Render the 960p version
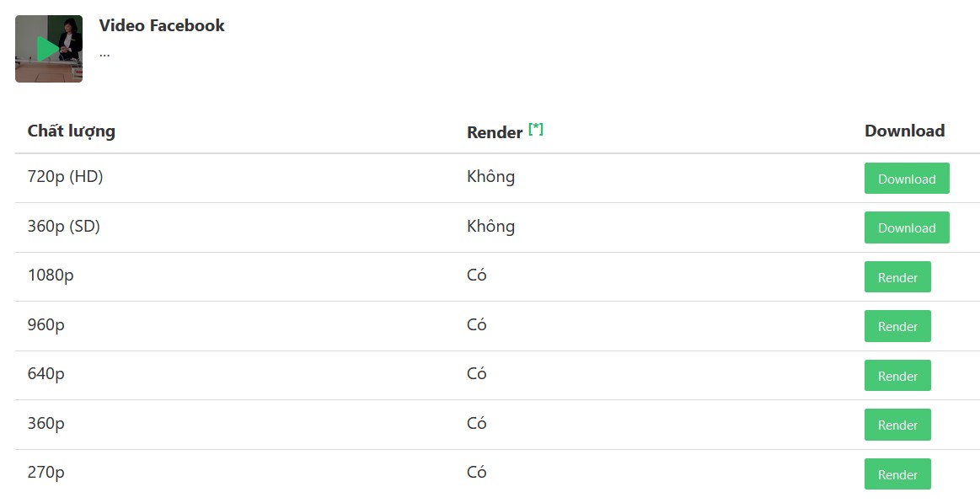The width and height of the screenshot is (980, 503). coord(897,326)
